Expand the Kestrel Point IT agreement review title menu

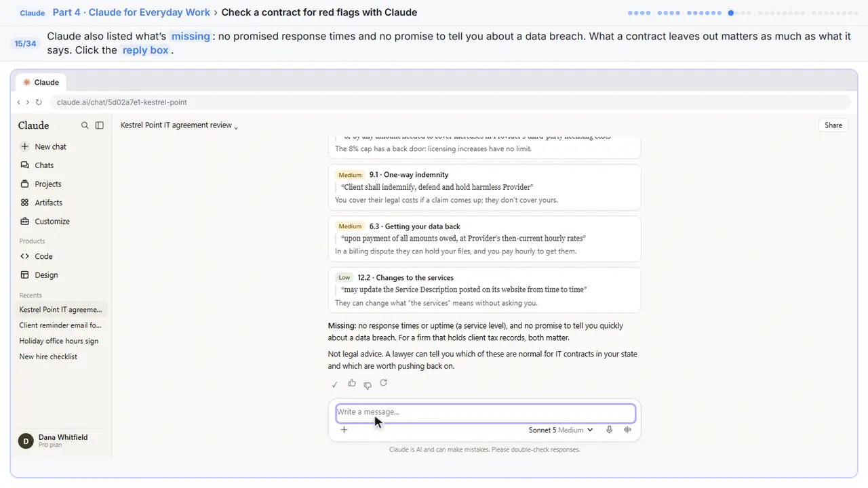[179, 125]
